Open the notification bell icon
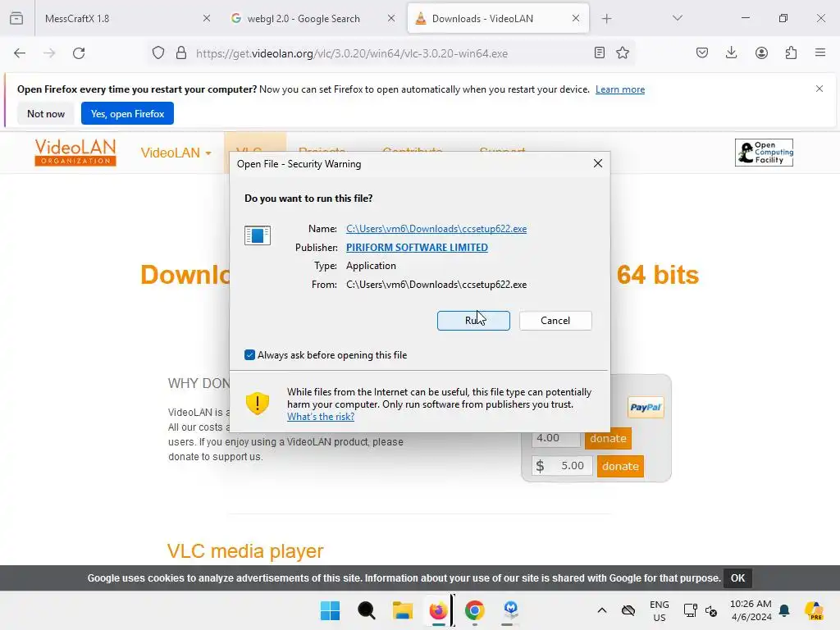 click(784, 610)
